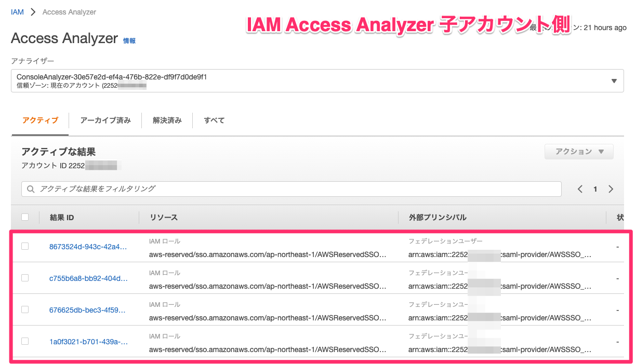Check the box for finding 676625db-bec3-4f59
The width and height of the screenshot is (636, 364).
click(25, 309)
